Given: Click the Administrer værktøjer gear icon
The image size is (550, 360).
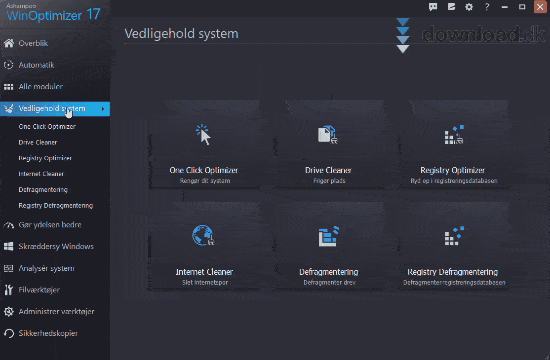Looking at the screenshot, I should click(9, 312).
